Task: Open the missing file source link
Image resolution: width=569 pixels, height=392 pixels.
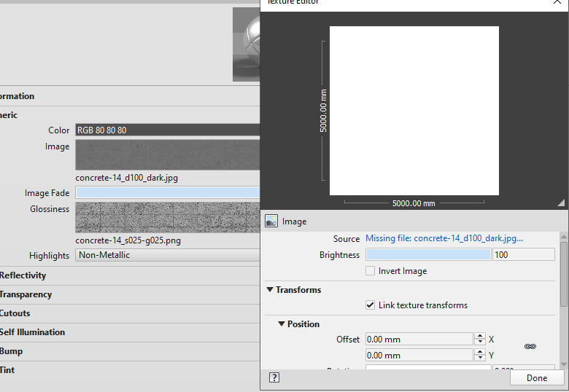Action: click(444, 238)
